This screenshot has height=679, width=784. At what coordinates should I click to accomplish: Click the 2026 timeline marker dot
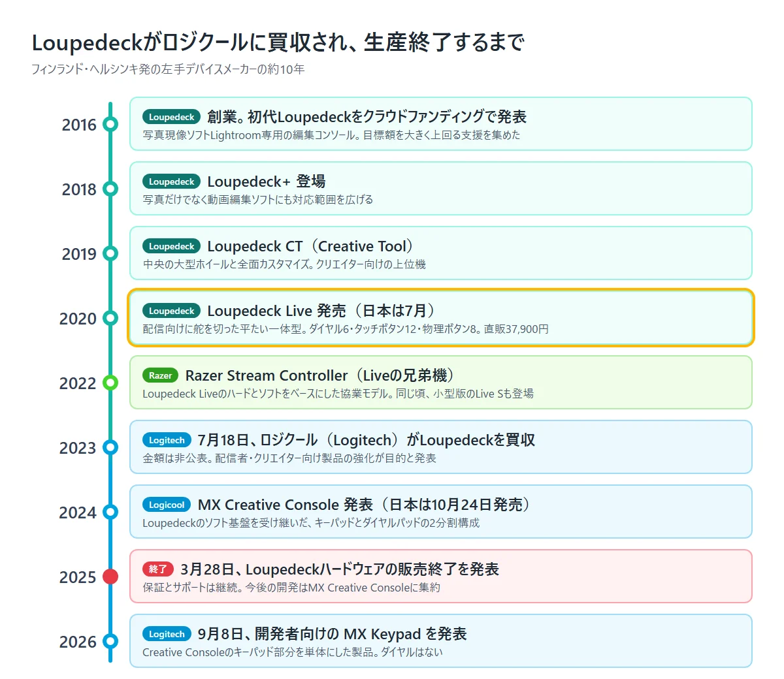(x=110, y=641)
